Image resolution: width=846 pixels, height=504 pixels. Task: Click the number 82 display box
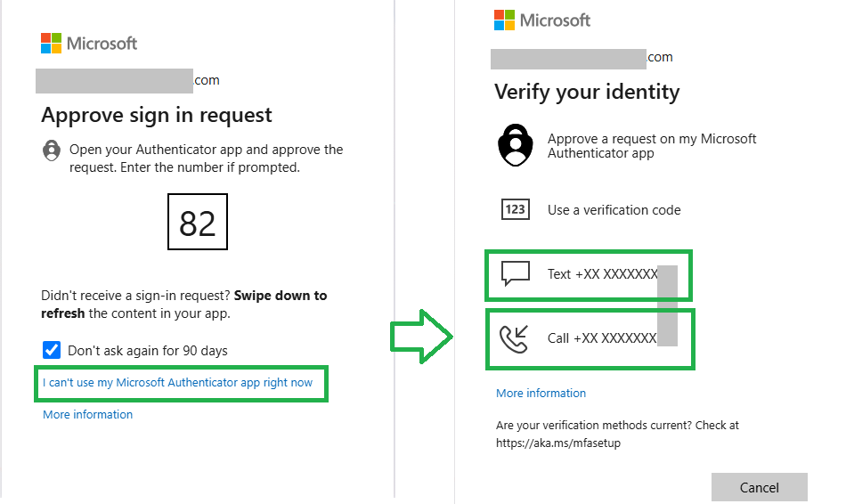pos(198,222)
